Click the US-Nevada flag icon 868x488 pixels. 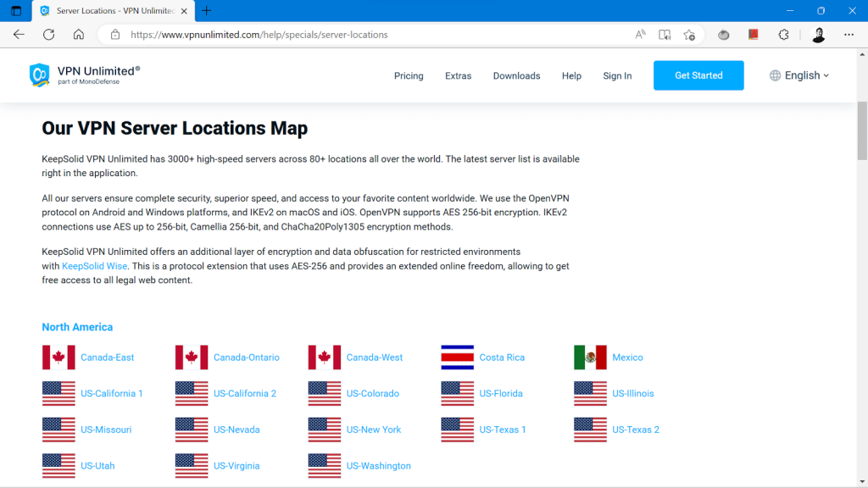(192, 430)
